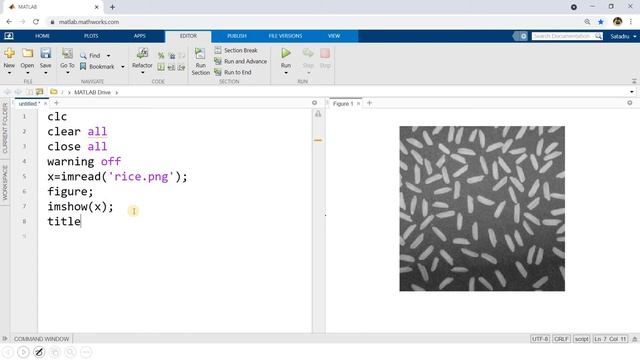Expand the Save dropdown arrow
Viewport: 640px width, 360px height.
click(45, 73)
